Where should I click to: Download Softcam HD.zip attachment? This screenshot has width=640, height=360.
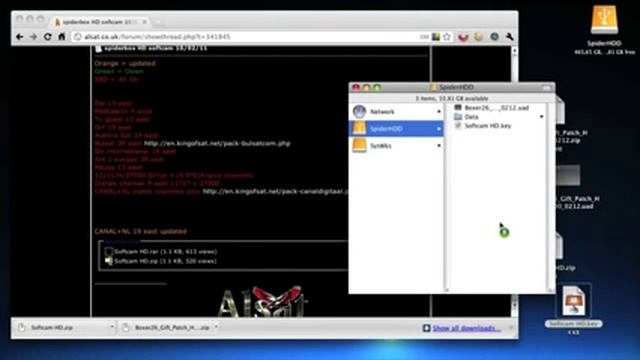pyautogui.click(x=165, y=261)
